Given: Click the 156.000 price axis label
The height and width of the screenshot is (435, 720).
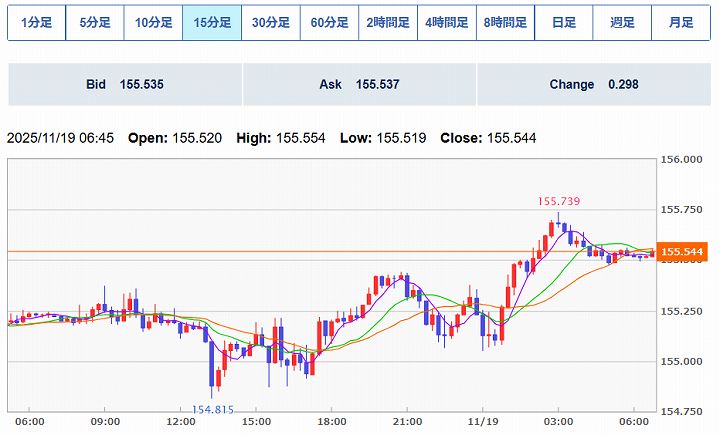Looking at the screenshot, I should click(685, 159).
